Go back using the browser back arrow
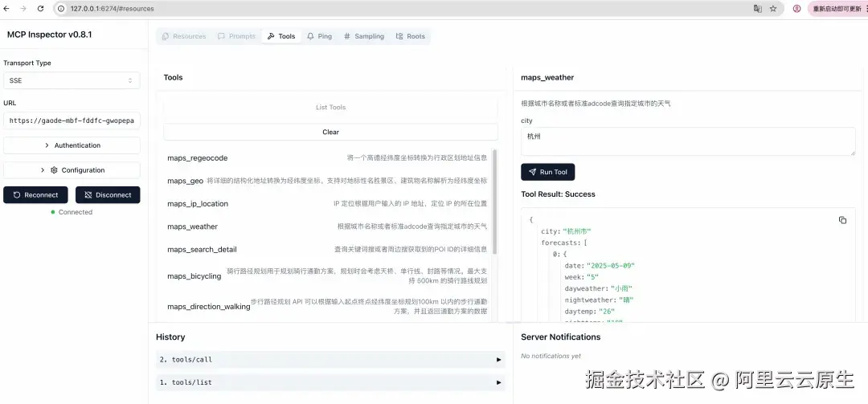Viewport: 868px width, 404px height. [6, 9]
